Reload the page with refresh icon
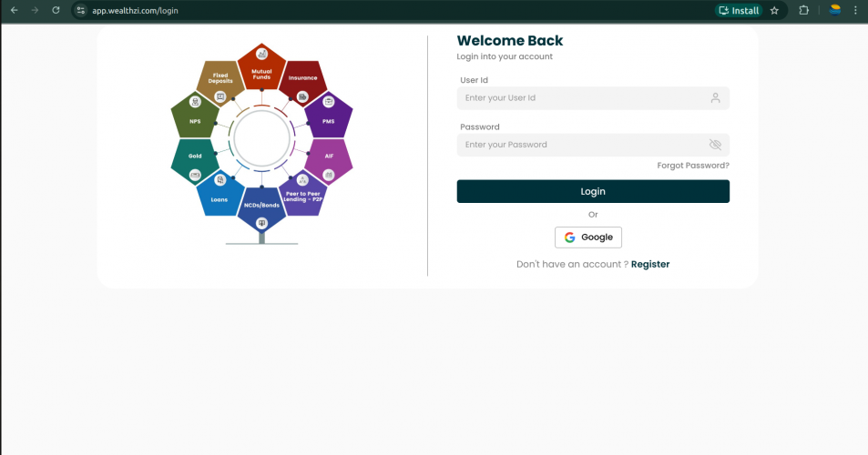The image size is (868, 455). (x=56, y=11)
